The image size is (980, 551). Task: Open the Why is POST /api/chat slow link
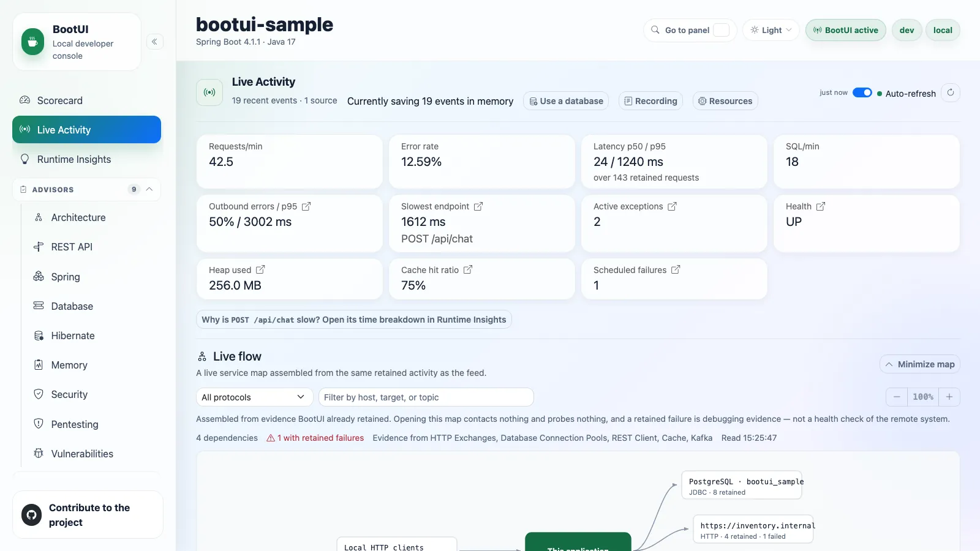354,320
